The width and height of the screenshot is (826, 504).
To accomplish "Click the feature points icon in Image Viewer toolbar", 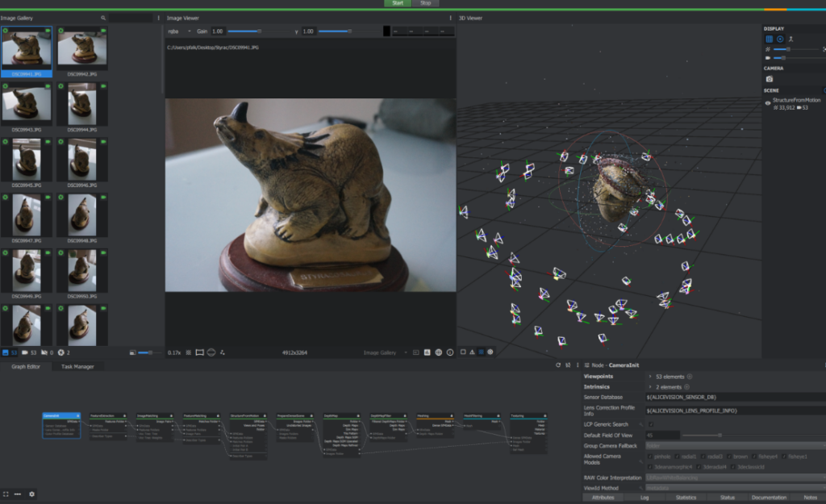I will pos(223,352).
